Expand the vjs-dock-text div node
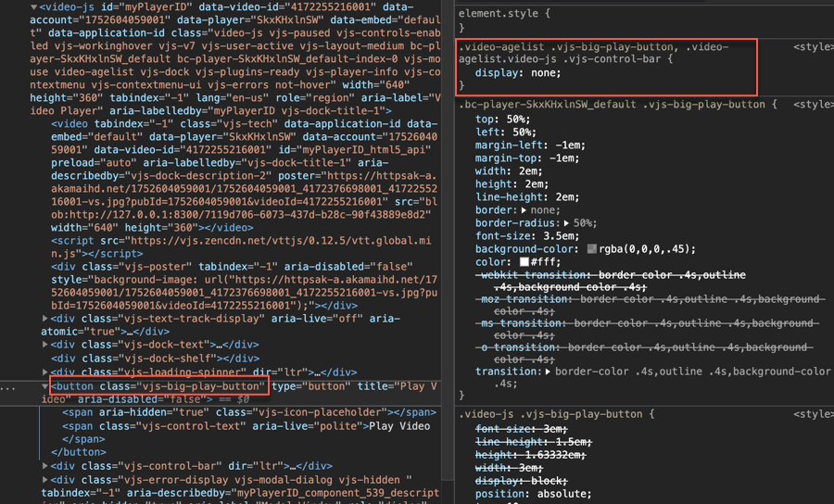This screenshot has width=834, height=504. [x=46, y=346]
